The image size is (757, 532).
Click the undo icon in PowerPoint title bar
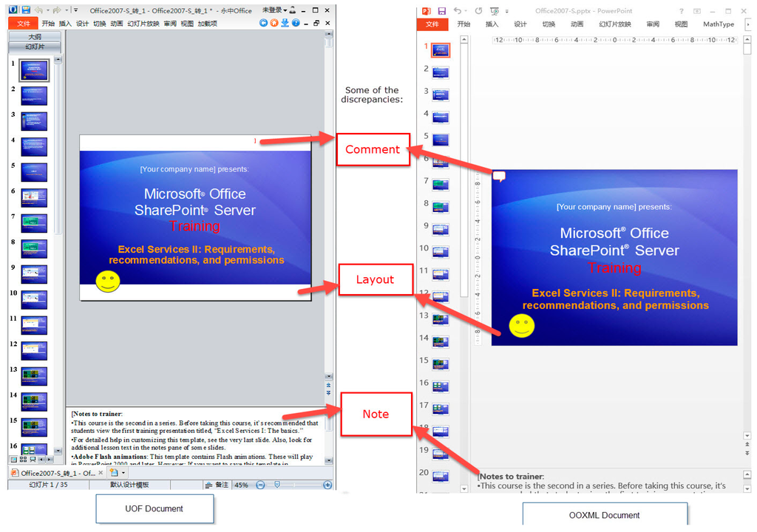tap(457, 10)
